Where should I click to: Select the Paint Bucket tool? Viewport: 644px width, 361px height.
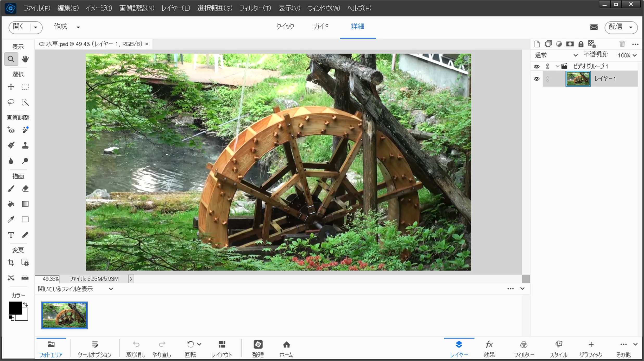coord(11,204)
